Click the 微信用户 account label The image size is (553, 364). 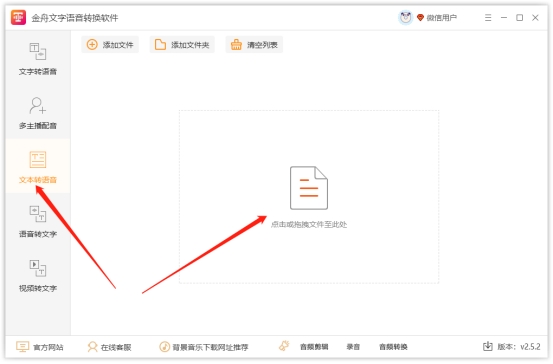[442, 18]
